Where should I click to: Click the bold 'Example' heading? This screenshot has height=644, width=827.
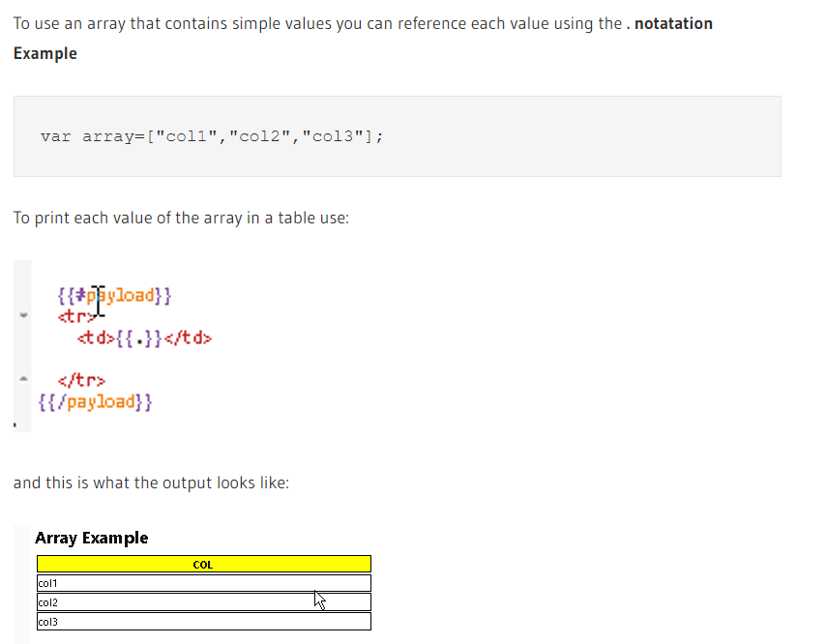click(44, 53)
